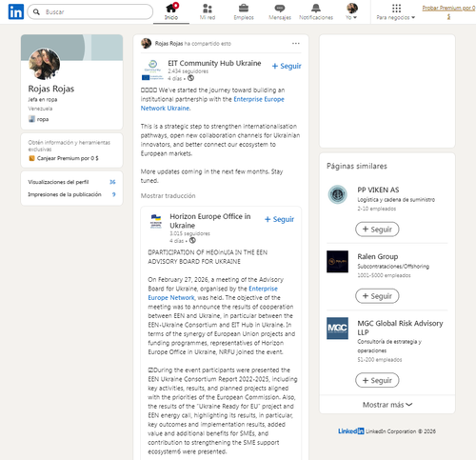Open the Inicio home tab
Screen dimensions: 476x460
tap(171, 11)
